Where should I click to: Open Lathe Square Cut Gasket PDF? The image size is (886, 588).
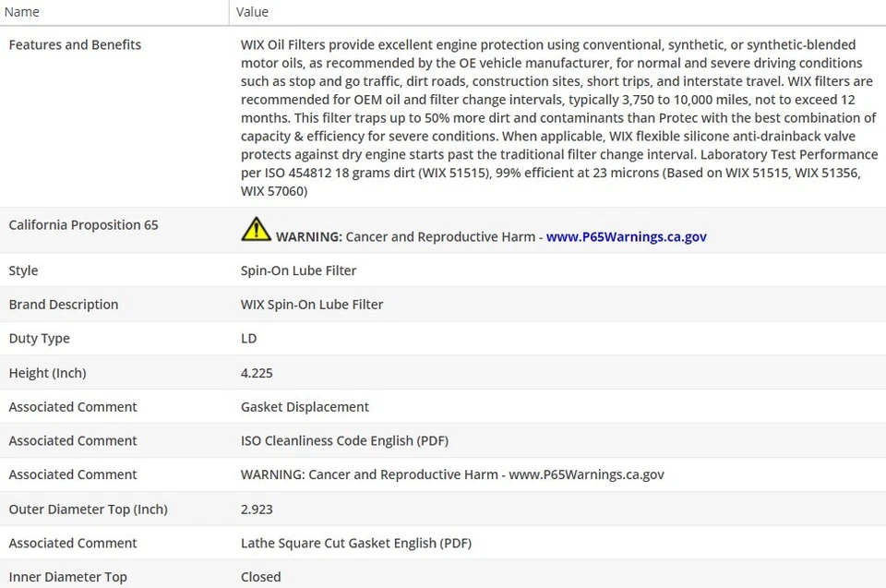355,543
